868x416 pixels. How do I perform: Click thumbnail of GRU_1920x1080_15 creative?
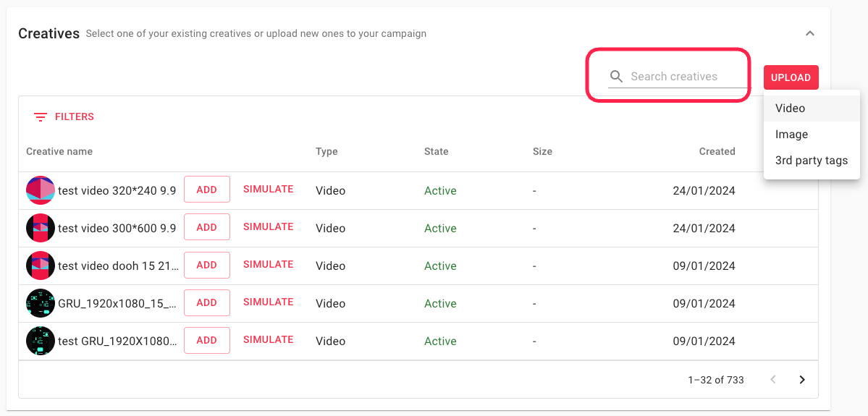tap(41, 303)
